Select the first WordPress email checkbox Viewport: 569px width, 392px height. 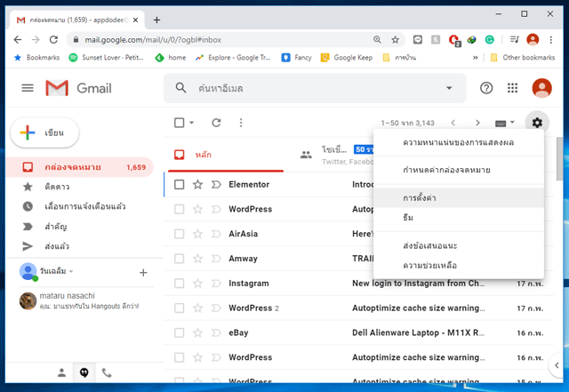180,209
